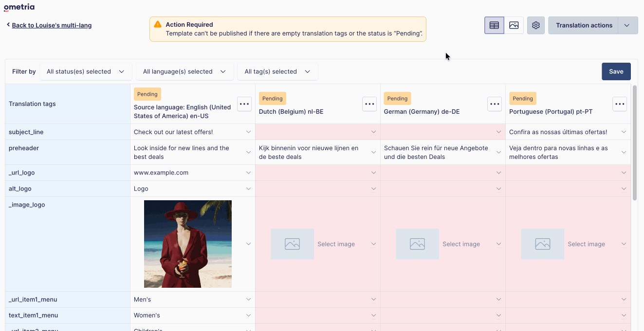Expand Dutch subject_line empty cell chevron

[x=373, y=132]
